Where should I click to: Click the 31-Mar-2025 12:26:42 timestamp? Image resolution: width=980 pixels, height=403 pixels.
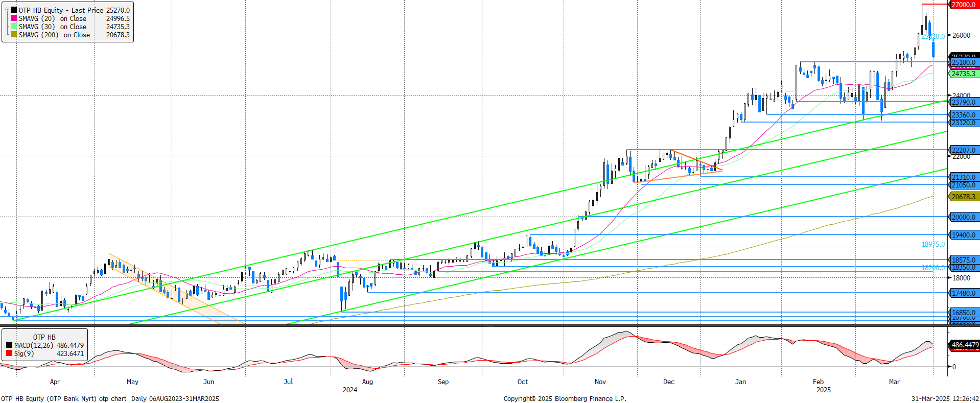pos(945,399)
